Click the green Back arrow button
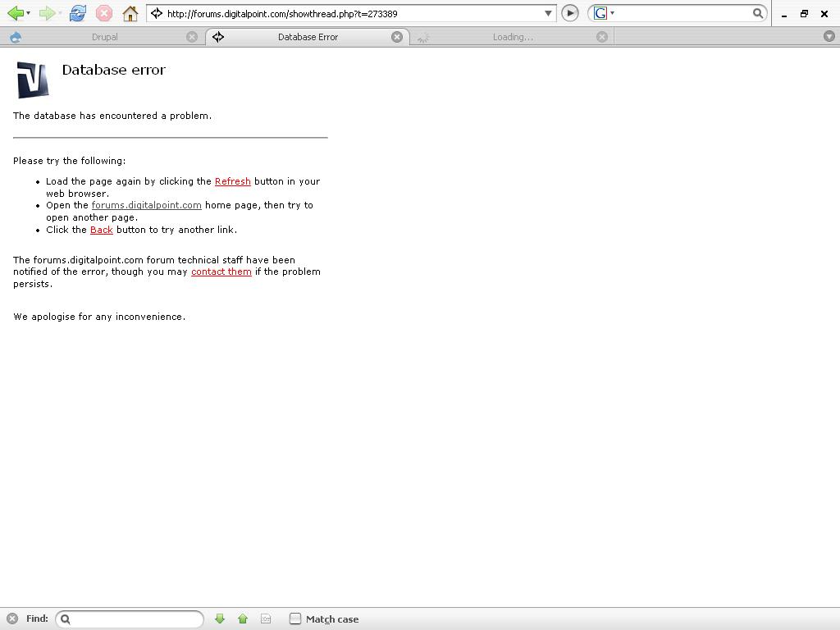Image resolution: width=840 pixels, height=630 pixels. click(x=15, y=13)
